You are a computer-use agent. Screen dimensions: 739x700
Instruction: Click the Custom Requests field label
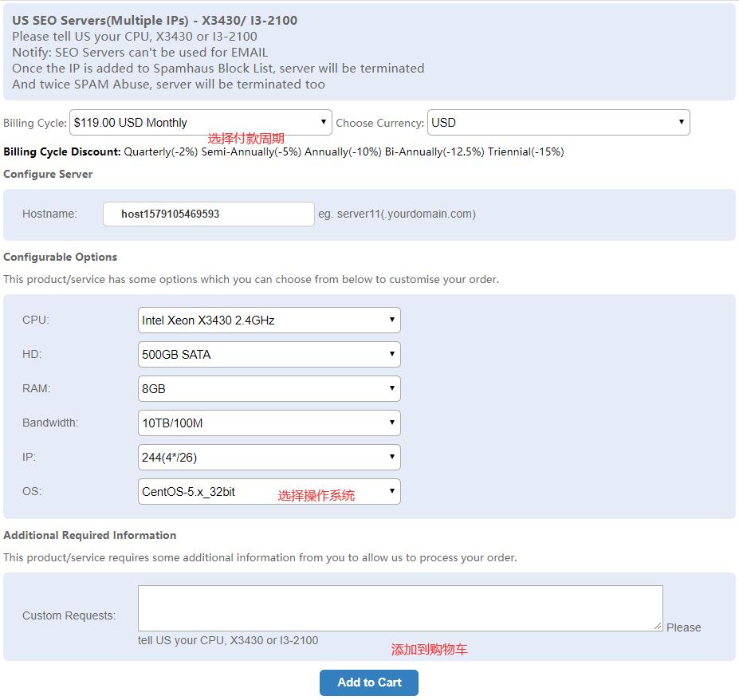point(69,615)
